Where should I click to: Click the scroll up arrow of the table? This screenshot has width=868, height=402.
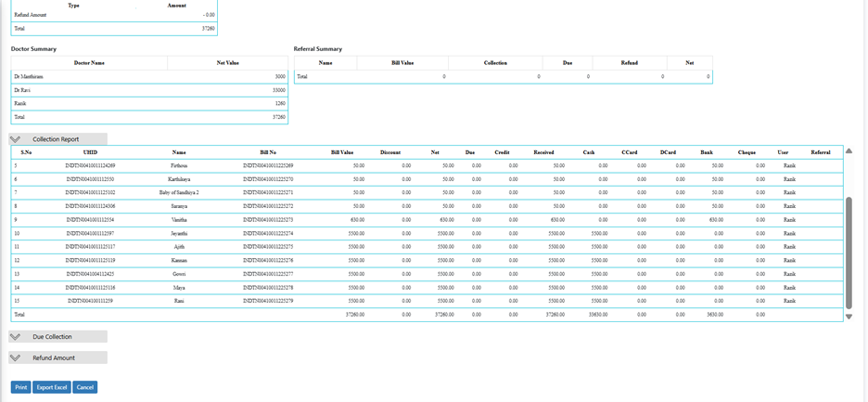(849, 151)
